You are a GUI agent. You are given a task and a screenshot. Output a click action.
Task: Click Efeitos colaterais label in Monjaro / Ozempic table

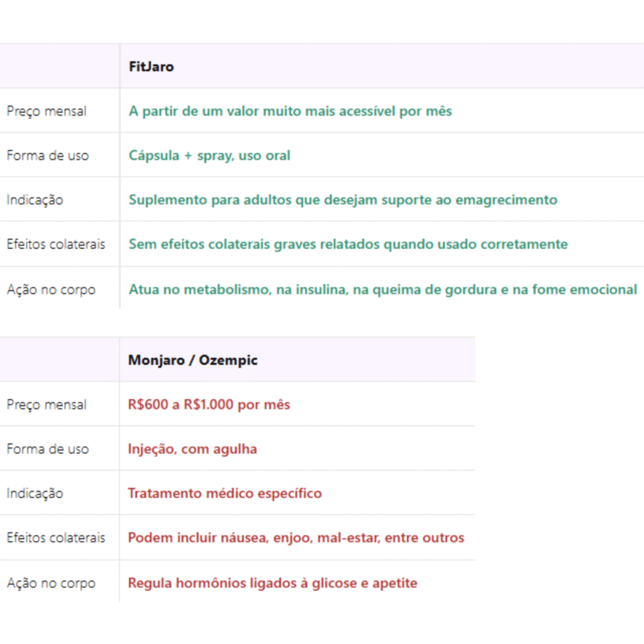(56, 538)
